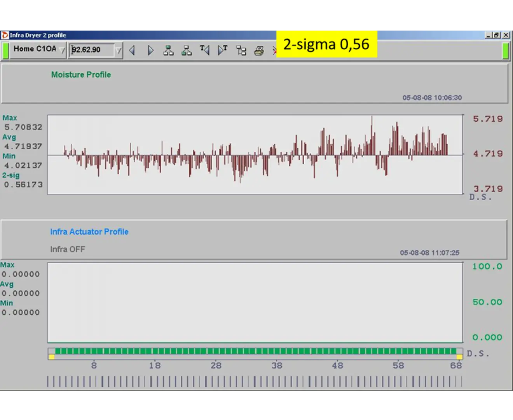This screenshot has width=513, height=420.
Task: Click the forward arrow navigation icon
Action: (x=151, y=51)
